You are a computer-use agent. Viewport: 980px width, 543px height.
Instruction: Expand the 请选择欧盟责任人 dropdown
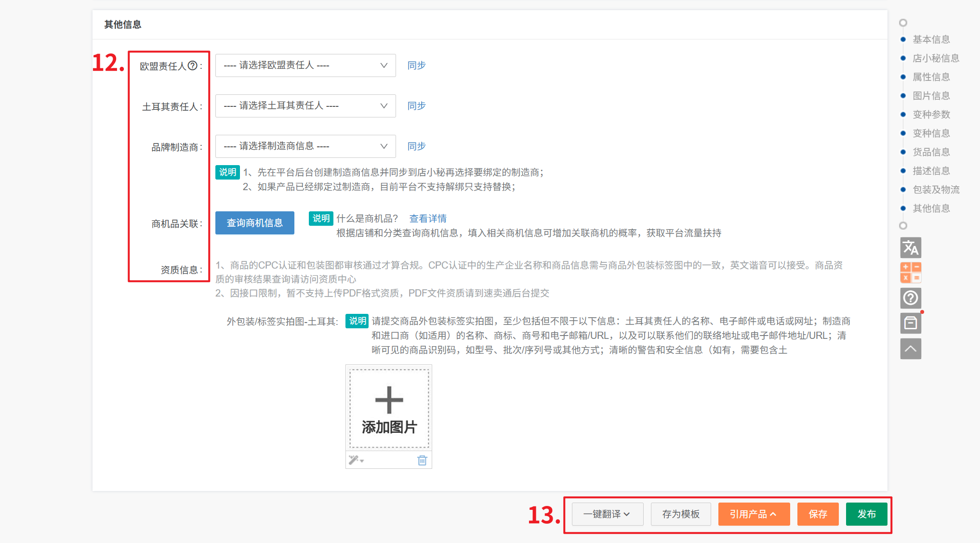pyautogui.click(x=305, y=65)
